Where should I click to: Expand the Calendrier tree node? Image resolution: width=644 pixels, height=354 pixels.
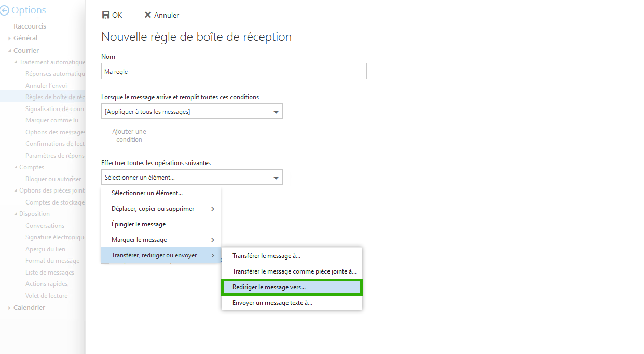click(x=9, y=308)
